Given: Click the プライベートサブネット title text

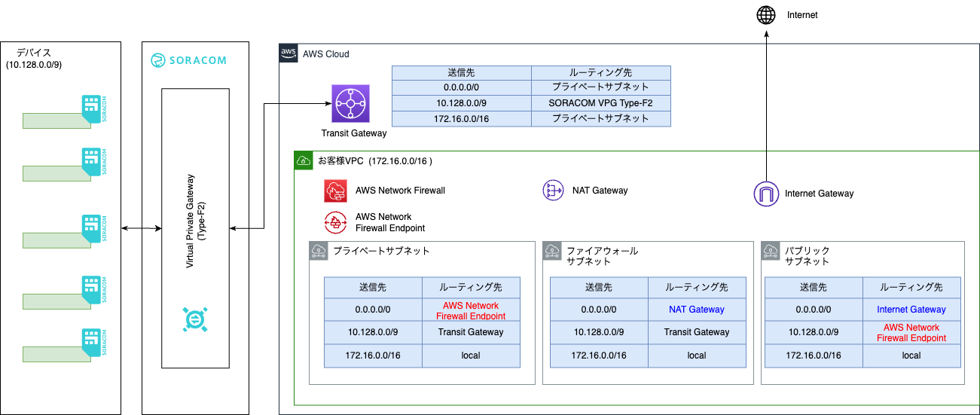Looking at the screenshot, I should pos(381,251).
